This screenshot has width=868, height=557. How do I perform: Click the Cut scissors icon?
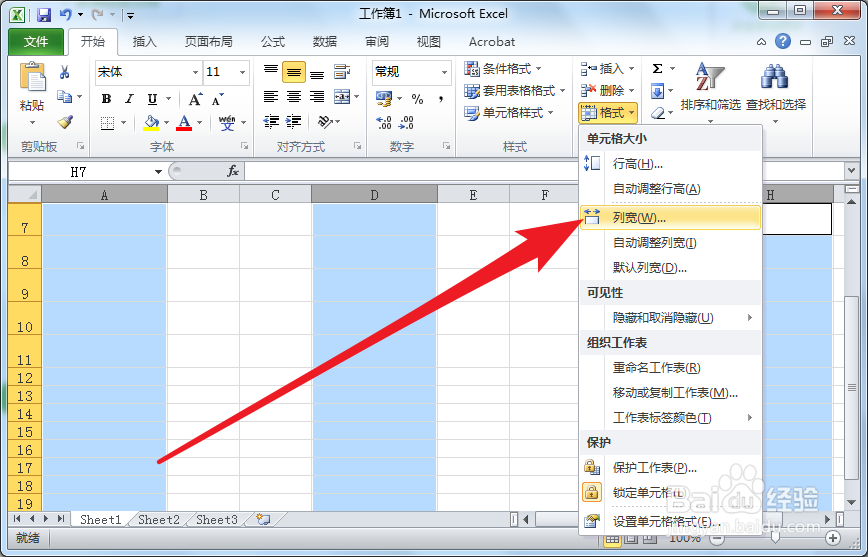[x=65, y=72]
